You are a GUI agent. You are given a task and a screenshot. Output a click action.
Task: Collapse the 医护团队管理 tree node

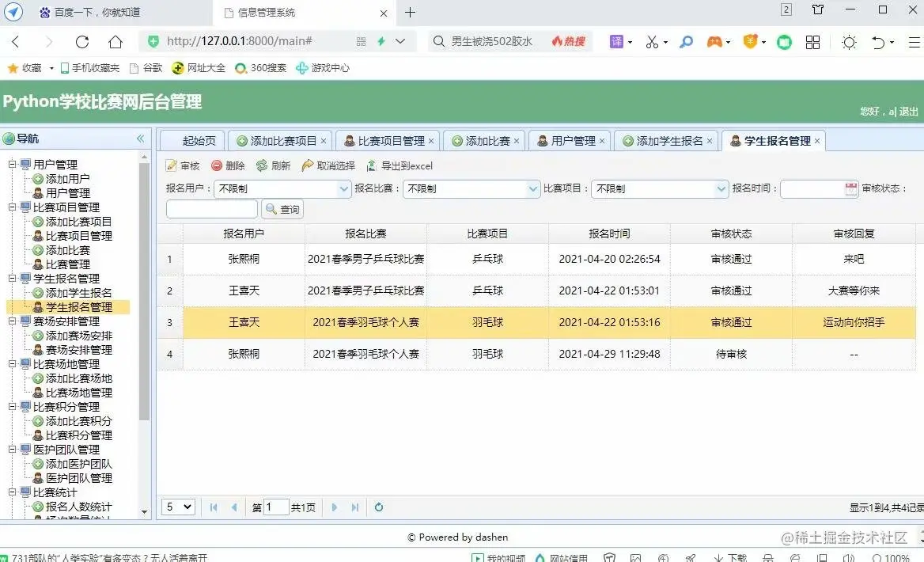pos(13,450)
